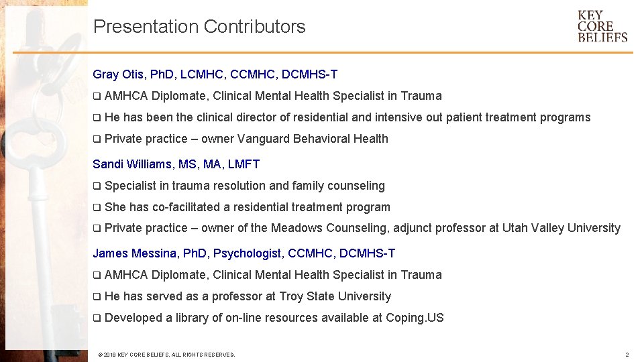The width and height of the screenshot is (644, 362).
Task: Check box beside second AMHCA Diplomate line
Action: click(x=97, y=275)
